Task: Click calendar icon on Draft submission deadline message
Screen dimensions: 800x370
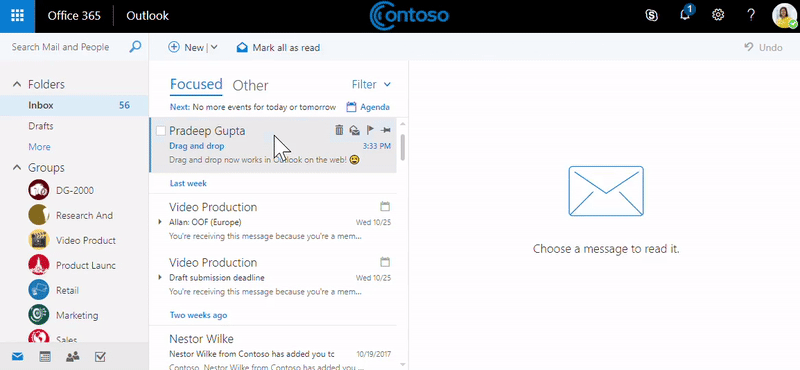Action: (x=385, y=262)
